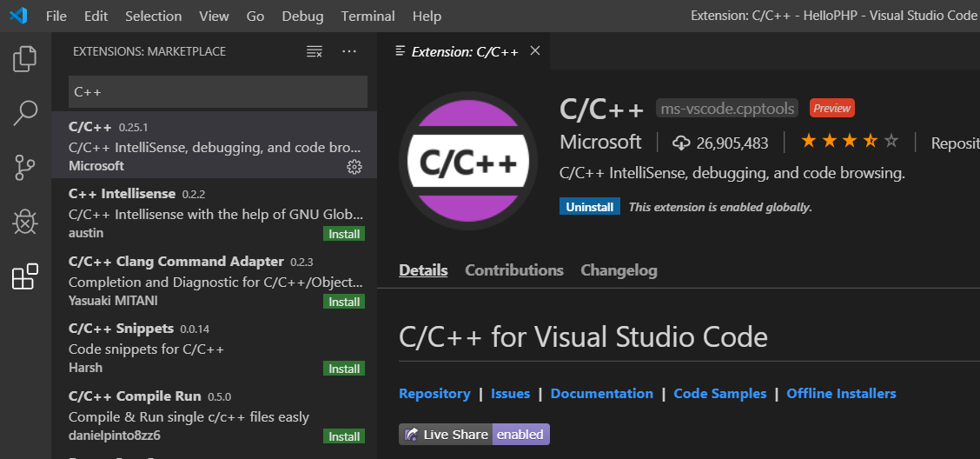Viewport: 980px width, 459px height.
Task: Open the Go menu
Action: (255, 17)
